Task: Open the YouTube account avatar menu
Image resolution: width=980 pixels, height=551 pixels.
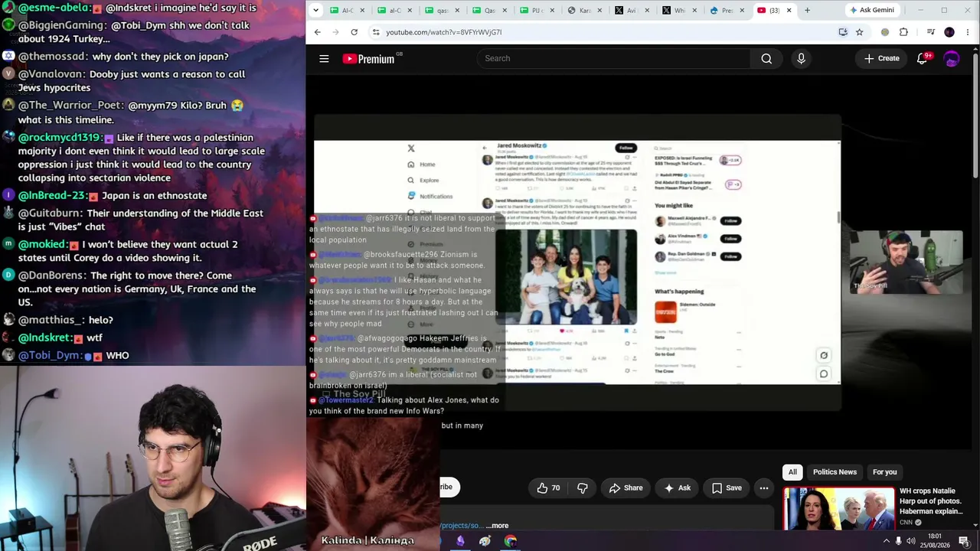Action: click(x=952, y=59)
